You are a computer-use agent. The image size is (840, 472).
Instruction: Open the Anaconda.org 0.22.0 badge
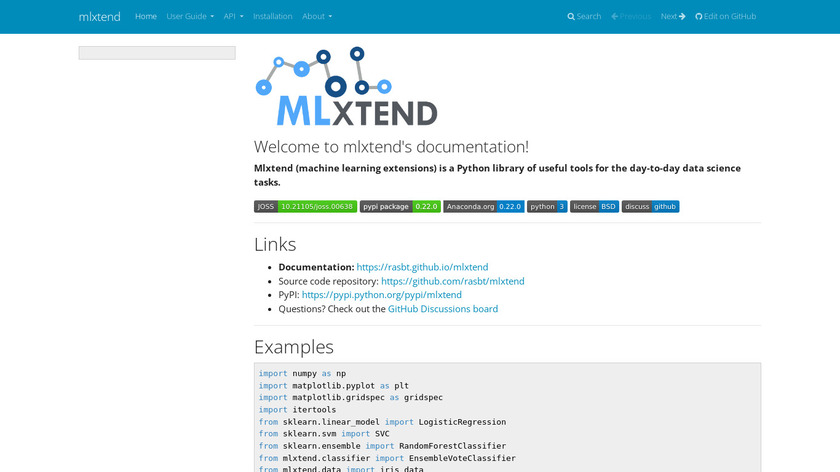pos(484,207)
